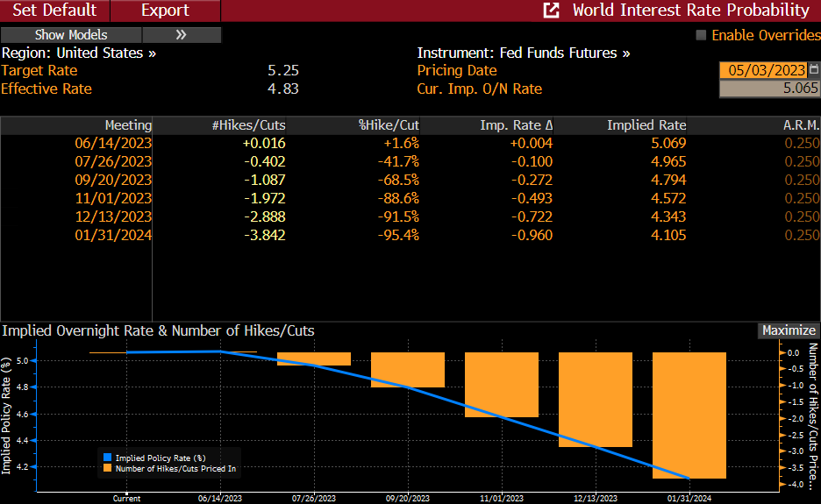Click the -2.888 hikes/cuts value
The width and height of the screenshot is (821, 504).
coord(265,217)
